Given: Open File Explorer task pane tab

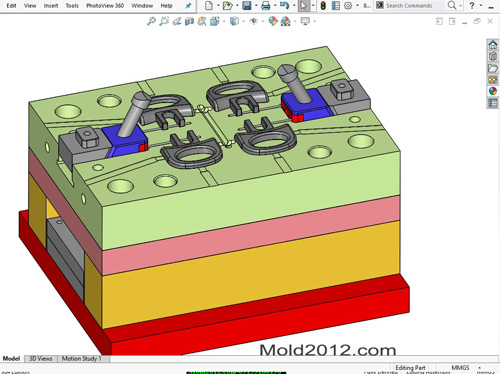Looking at the screenshot, I should [493, 68].
